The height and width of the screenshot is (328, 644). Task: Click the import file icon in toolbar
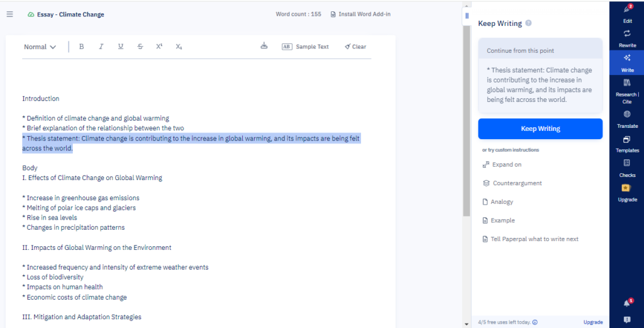point(264,46)
